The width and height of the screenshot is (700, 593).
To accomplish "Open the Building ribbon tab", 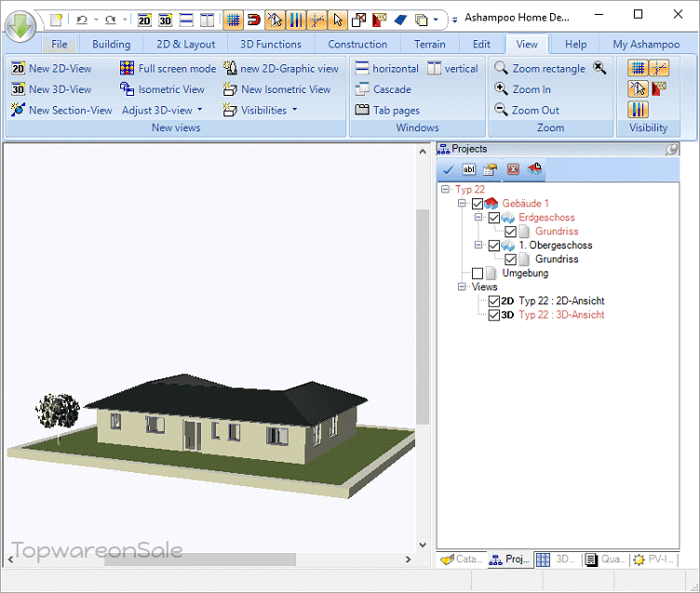I will (111, 44).
